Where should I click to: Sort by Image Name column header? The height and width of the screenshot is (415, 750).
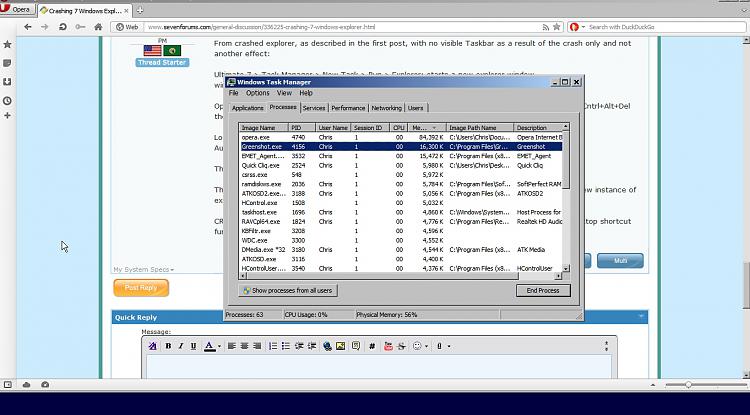[264, 128]
